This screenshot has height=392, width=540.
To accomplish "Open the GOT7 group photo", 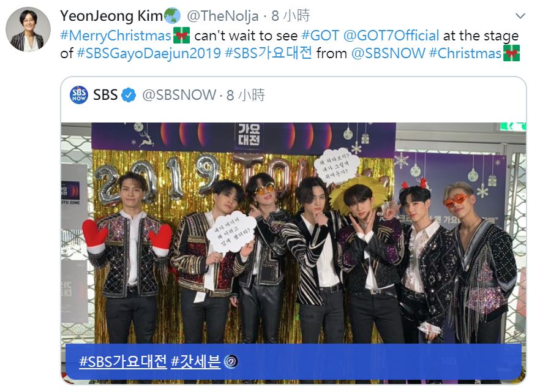I will (293, 233).
